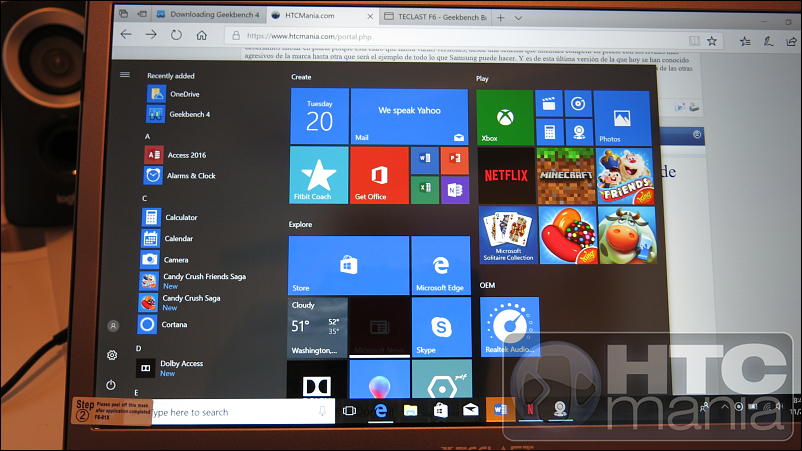Open OneDrive from Recently added

[x=174, y=94]
